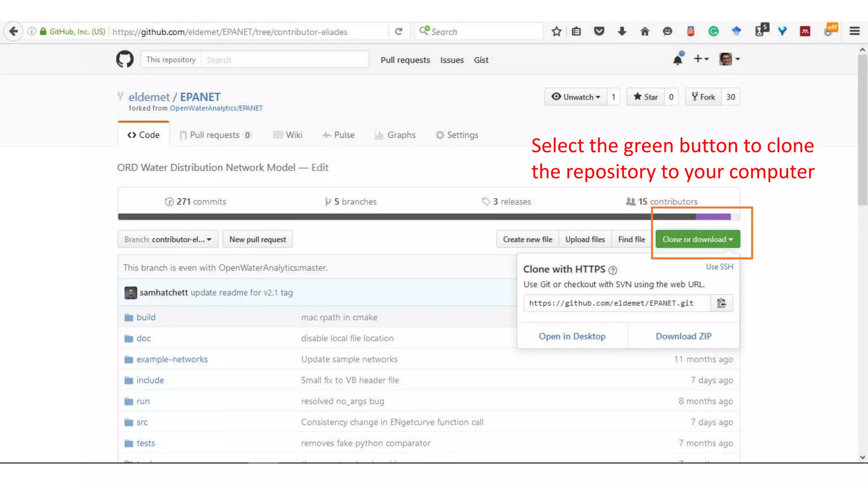The height and width of the screenshot is (488, 868).
Task: Open the Unwatch dropdown
Action: click(x=576, y=97)
